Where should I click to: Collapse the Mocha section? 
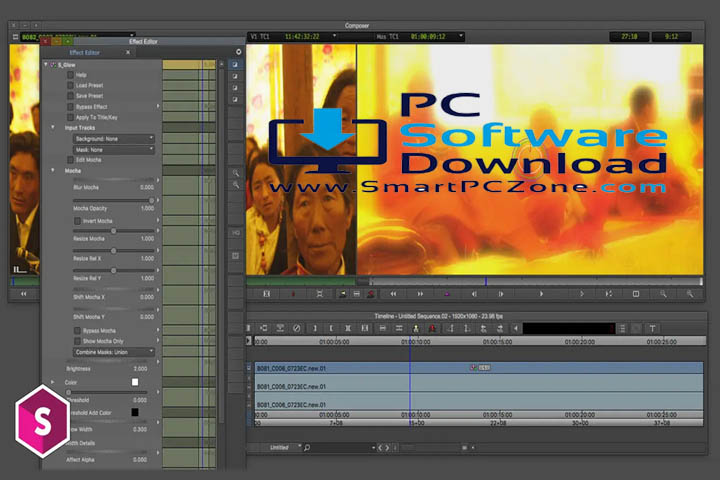point(53,170)
